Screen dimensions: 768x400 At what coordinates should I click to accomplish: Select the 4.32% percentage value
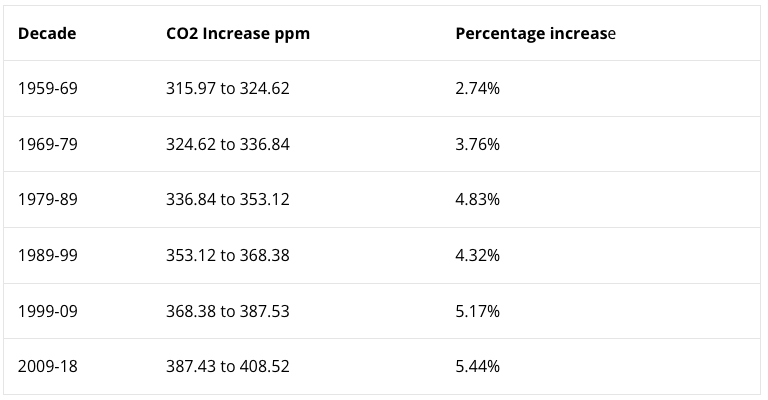point(477,255)
